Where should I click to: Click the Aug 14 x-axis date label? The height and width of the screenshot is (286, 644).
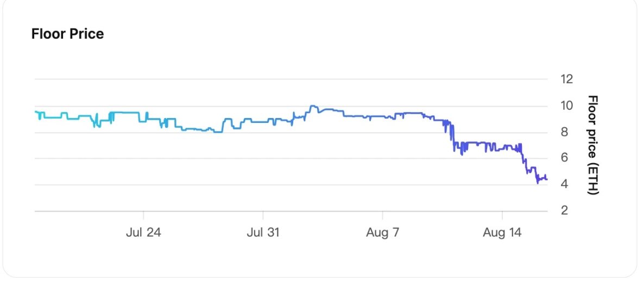[x=502, y=233]
